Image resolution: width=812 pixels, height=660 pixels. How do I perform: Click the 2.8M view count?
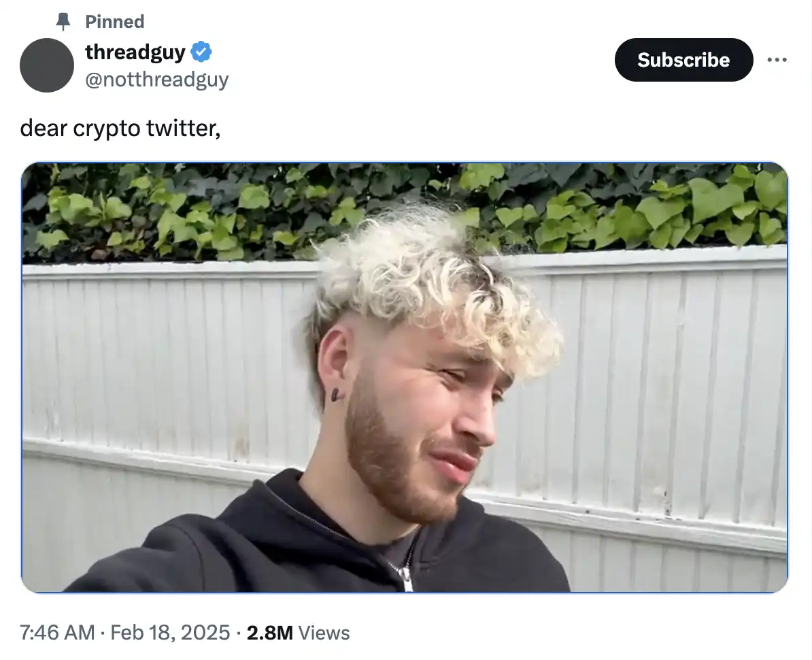tap(270, 633)
